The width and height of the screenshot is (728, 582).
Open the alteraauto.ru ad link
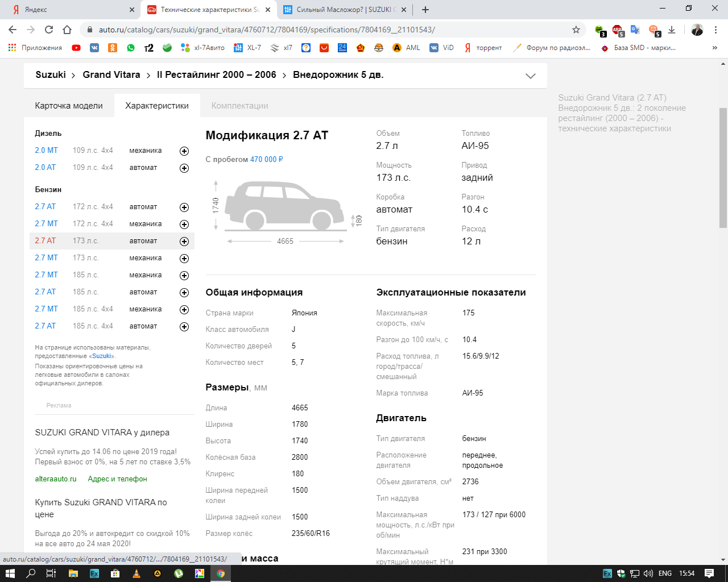56,479
